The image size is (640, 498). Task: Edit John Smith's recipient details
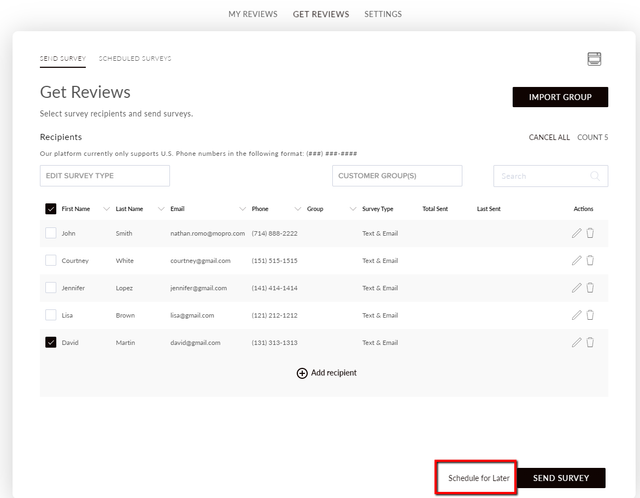[x=576, y=233]
